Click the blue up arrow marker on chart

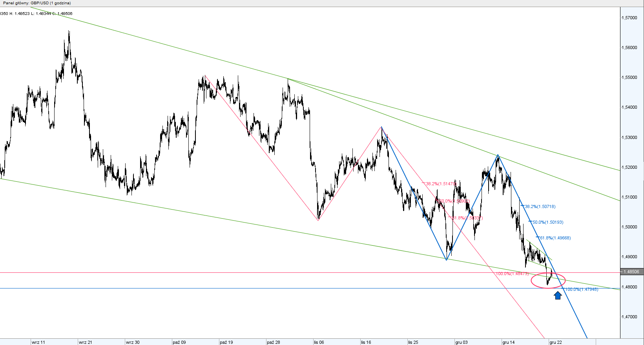coord(558,295)
